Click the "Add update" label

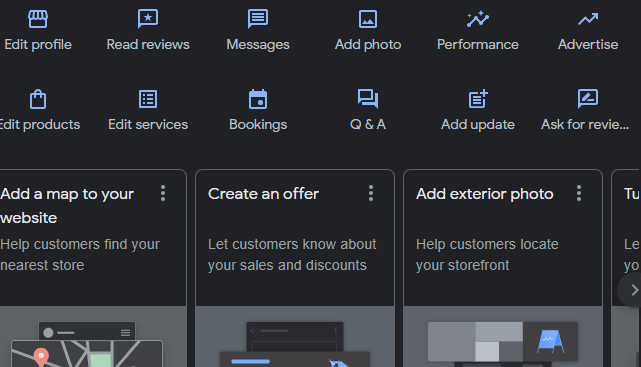(478, 125)
